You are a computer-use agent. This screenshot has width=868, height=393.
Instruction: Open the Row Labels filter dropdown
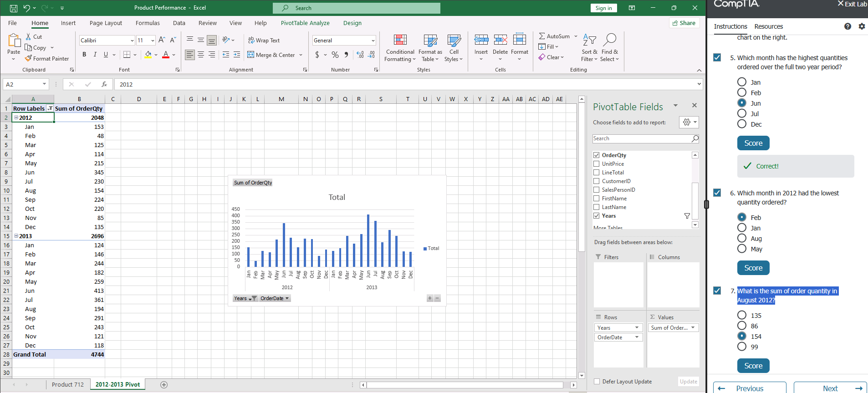(50, 108)
